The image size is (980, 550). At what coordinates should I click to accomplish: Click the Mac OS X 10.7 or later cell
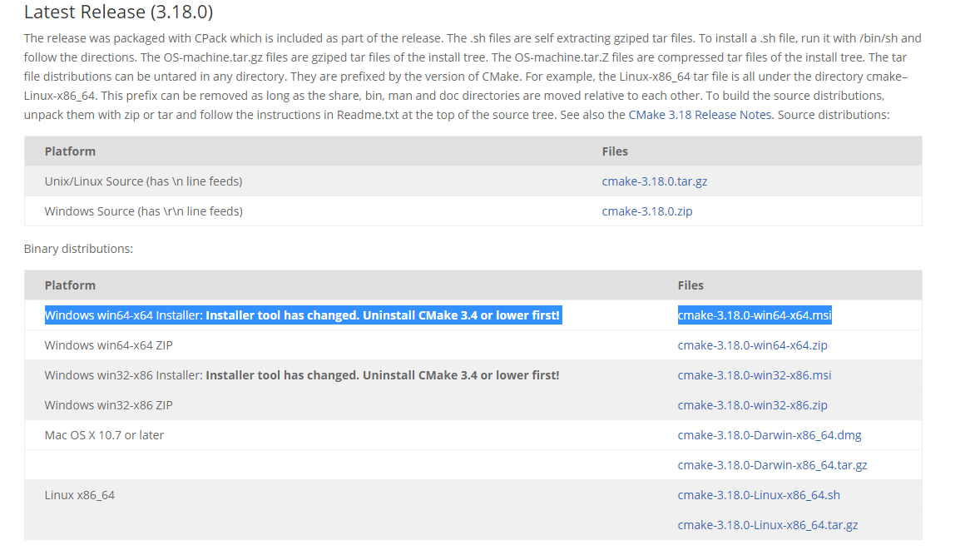pyautogui.click(x=104, y=435)
